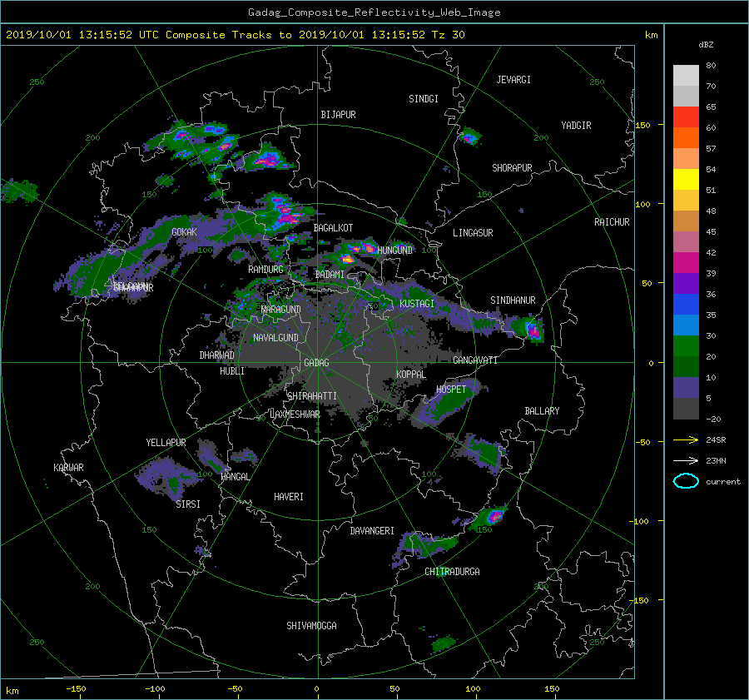Click the SHIRAHATTI label
The width and height of the screenshot is (749, 700).
312,396
